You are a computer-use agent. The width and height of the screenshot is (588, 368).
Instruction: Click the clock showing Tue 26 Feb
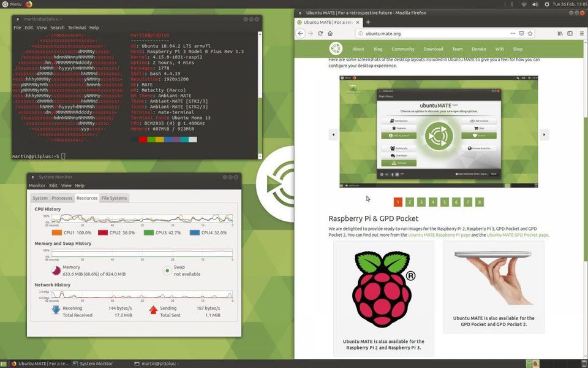[x=569, y=4]
